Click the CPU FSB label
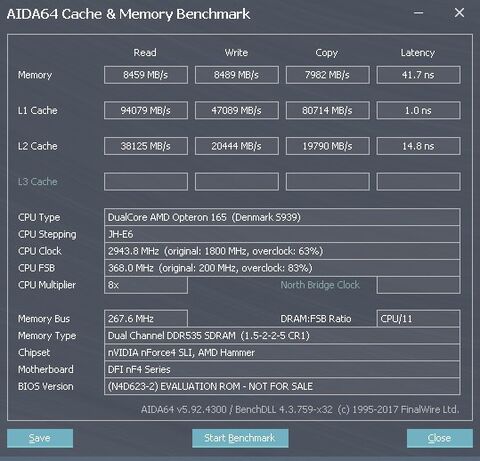480x461 pixels. point(36,268)
